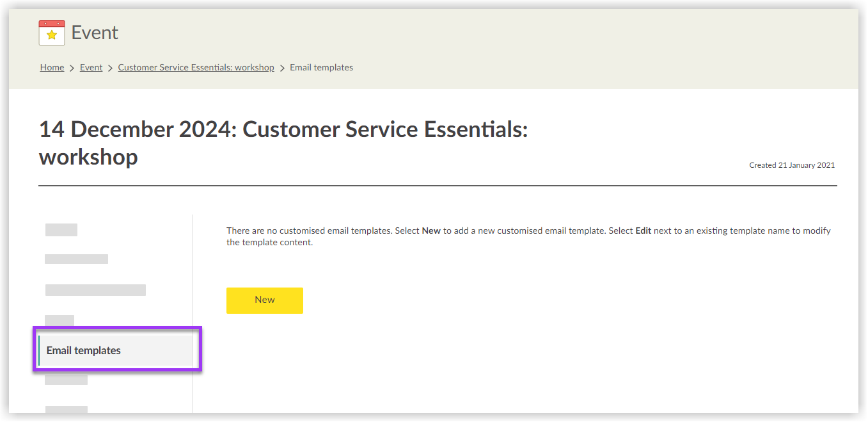
Task: Select the second greyed-out sidebar menu item
Action: point(76,259)
